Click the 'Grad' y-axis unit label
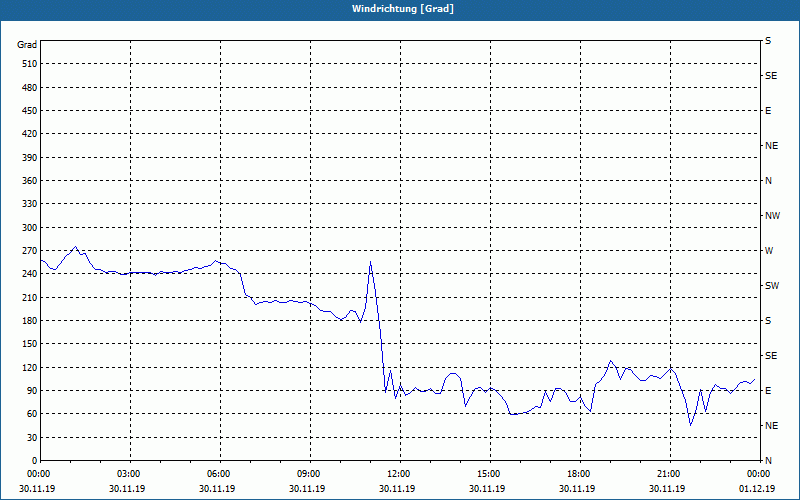 click(27, 45)
